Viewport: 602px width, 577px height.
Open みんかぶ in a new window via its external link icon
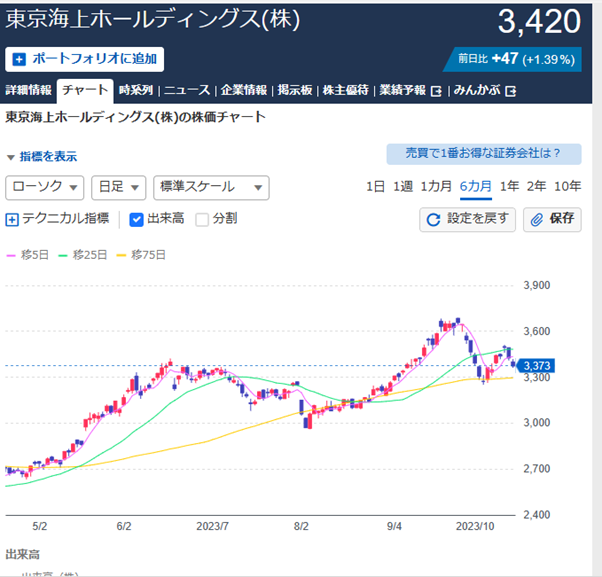pos(511,91)
